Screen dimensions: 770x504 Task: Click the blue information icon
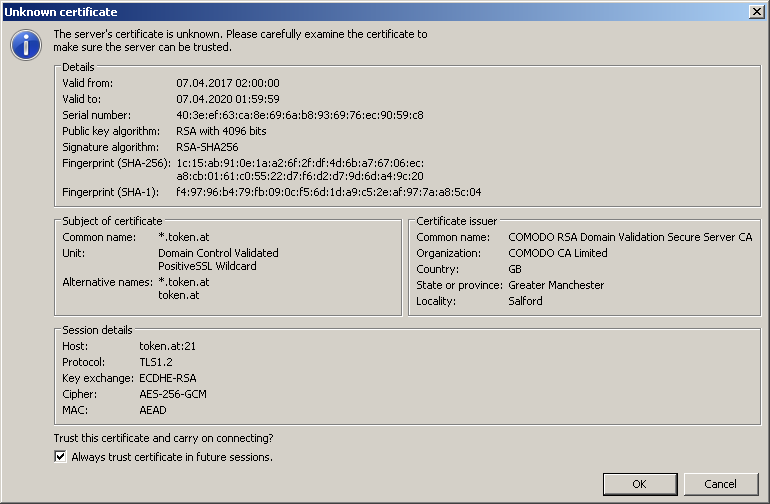(x=26, y=45)
